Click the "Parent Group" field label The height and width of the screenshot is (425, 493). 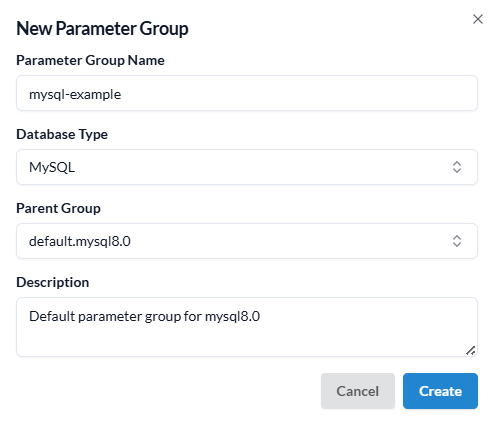tap(58, 208)
